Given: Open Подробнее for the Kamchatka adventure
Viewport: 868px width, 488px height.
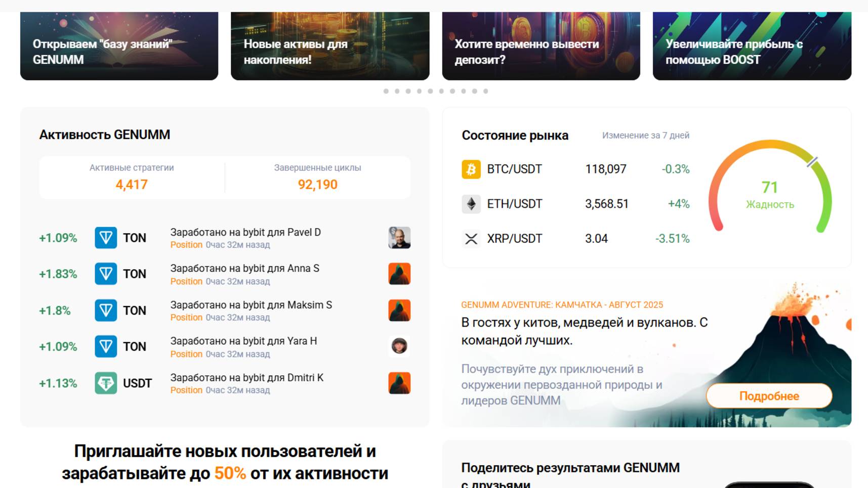Looking at the screenshot, I should (x=769, y=396).
